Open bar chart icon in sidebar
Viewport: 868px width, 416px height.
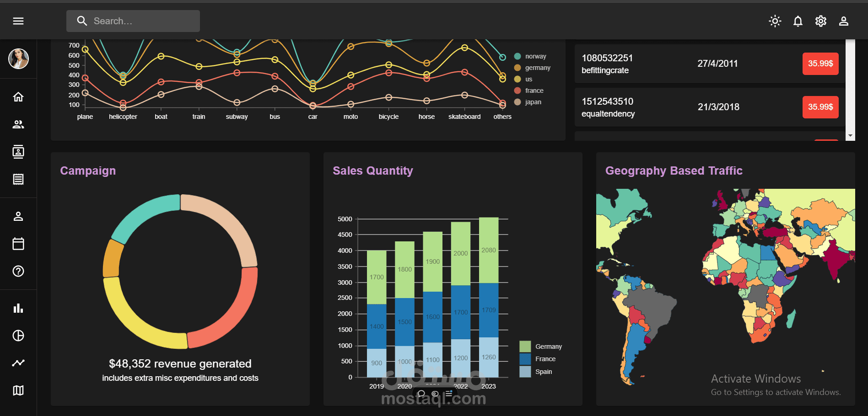coord(18,308)
